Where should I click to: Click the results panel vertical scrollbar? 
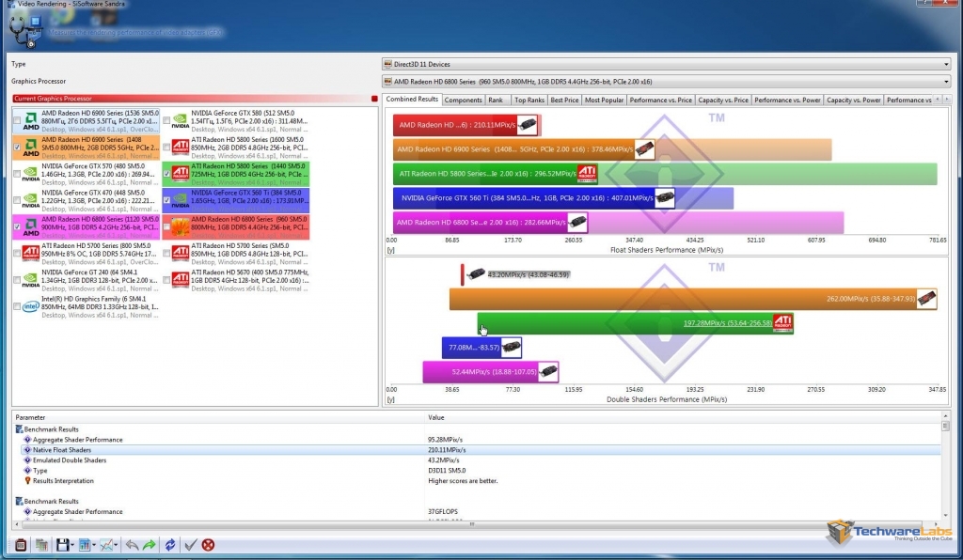(945, 466)
